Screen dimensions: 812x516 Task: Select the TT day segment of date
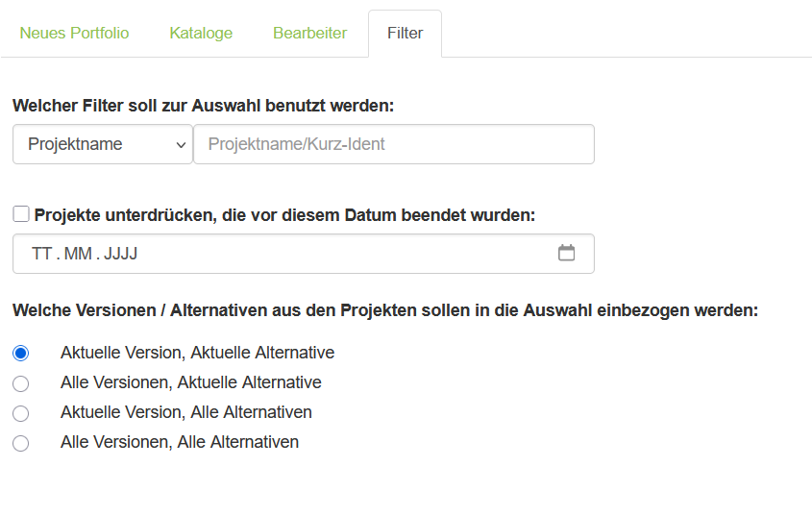click(x=41, y=254)
